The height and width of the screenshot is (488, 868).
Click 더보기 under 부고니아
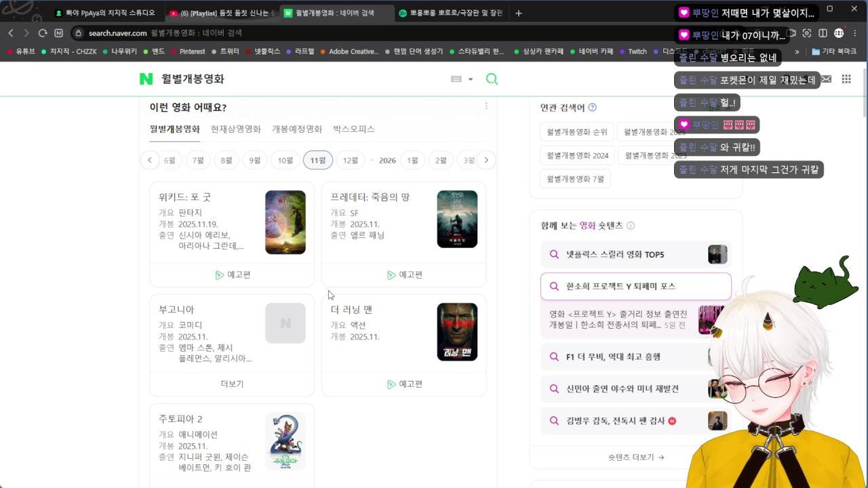coord(232,384)
